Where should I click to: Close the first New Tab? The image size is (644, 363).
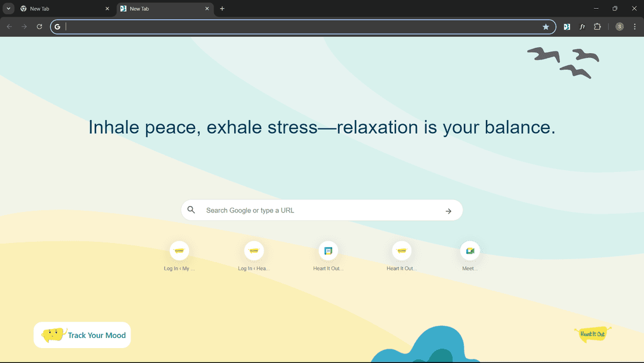(x=107, y=8)
